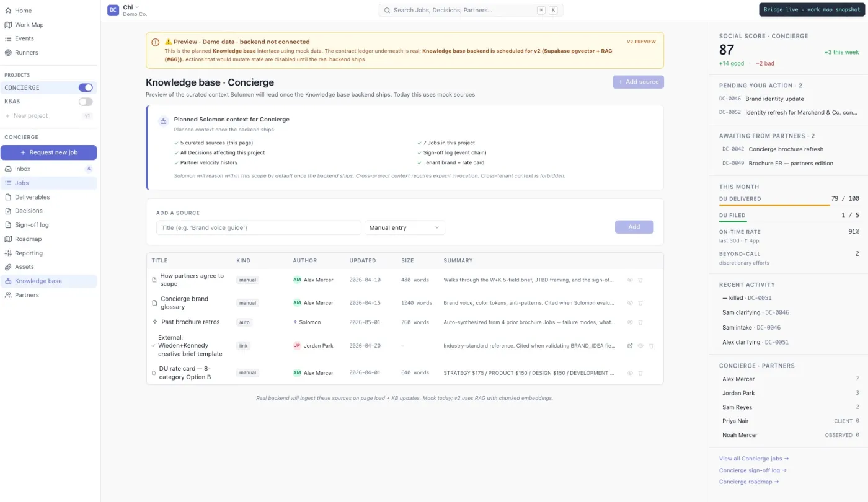The height and width of the screenshot is (502, 868).
Task: Click Concierge roadmap link
Action: click(749, 482)
